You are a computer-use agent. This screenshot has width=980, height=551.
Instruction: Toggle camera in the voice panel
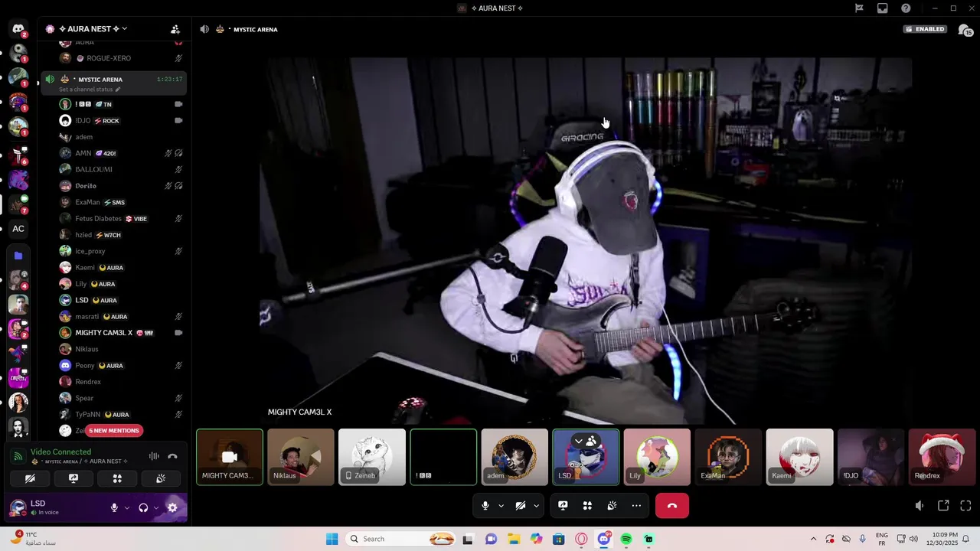pos(30,478)
